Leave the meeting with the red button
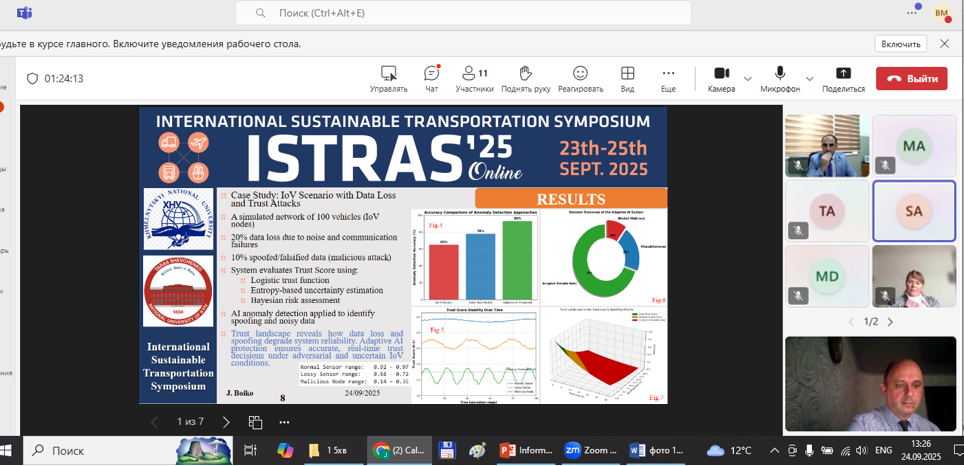Screen dimensions: 964x466 point(911,78)
